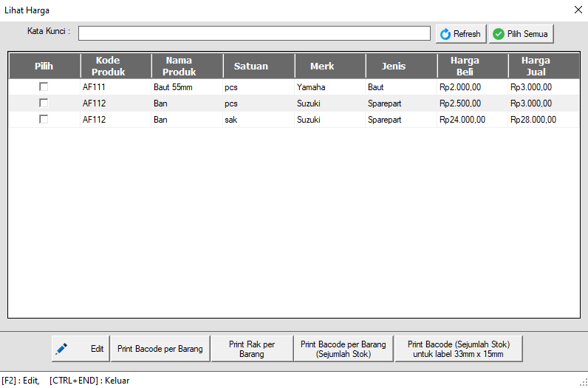Focus the Kata Kunci search field

coord(254,33)
